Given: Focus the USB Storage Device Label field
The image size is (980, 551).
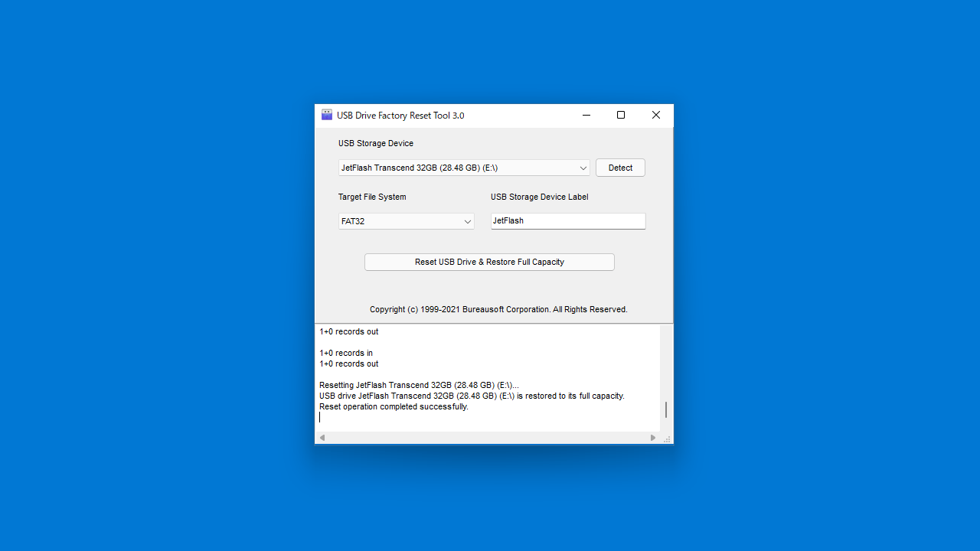Looking at the screenshot, I should click(568, 220).
